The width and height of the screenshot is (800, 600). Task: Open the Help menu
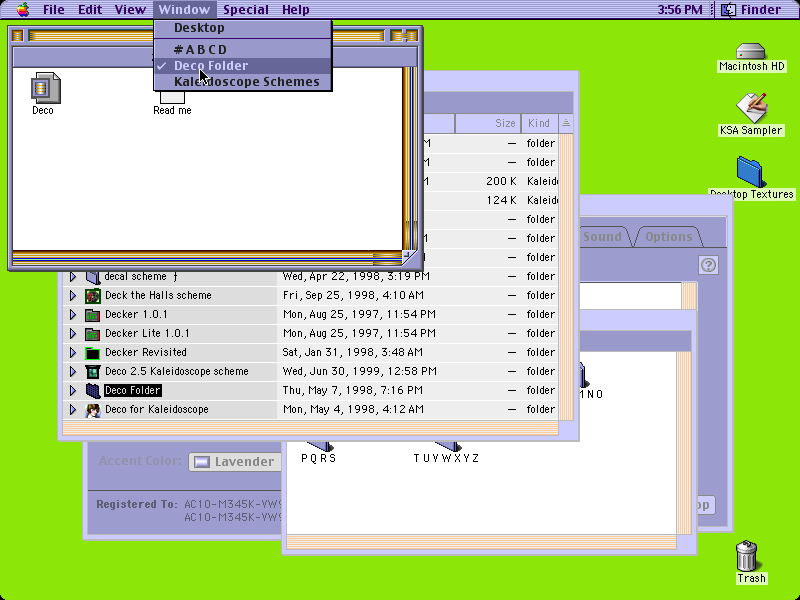pos(296,9)
